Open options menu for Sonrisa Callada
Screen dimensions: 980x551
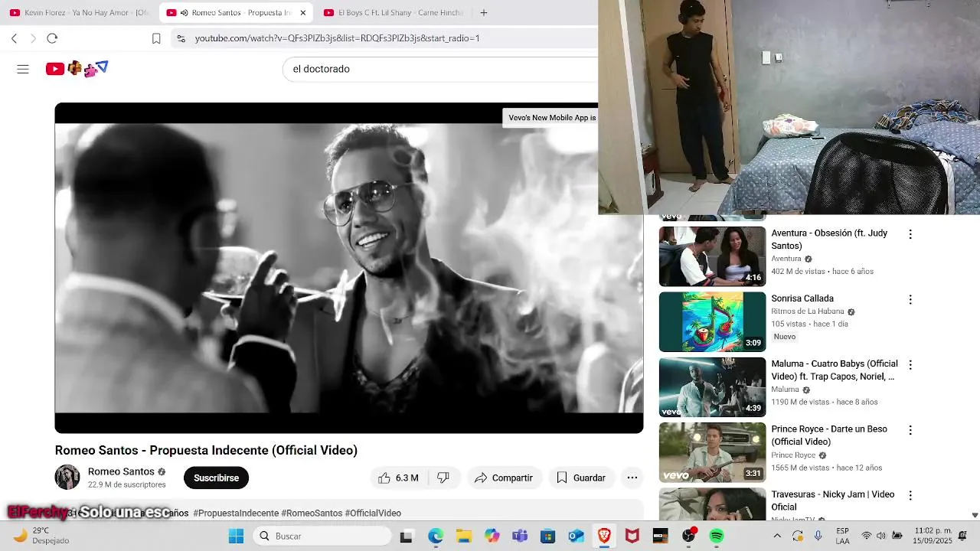click(910, 299)
